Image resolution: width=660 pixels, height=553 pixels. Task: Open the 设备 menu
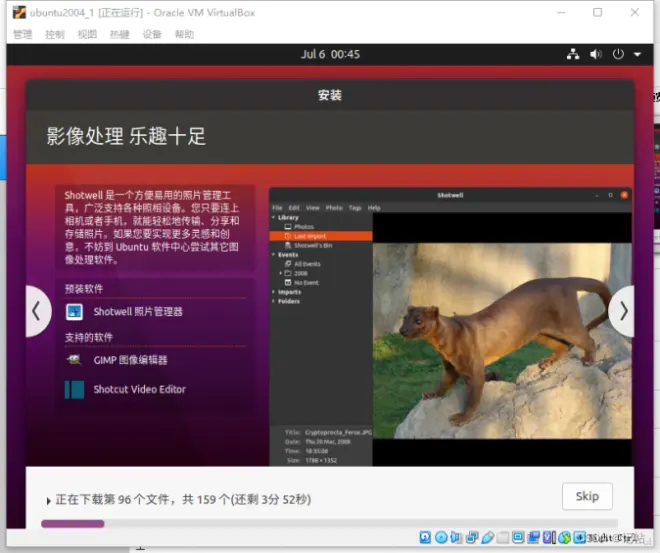tap(152, 34)
